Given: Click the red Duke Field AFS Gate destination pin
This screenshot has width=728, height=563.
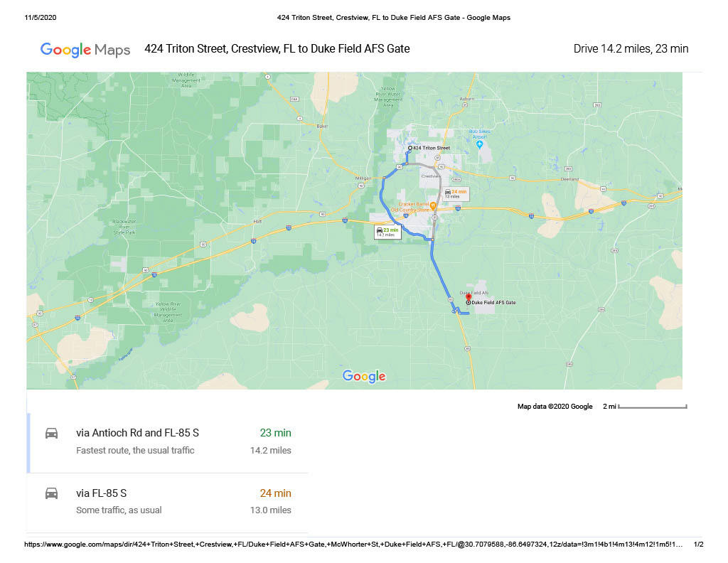Looking at the screenshot, I should click(x=468, y=298).
